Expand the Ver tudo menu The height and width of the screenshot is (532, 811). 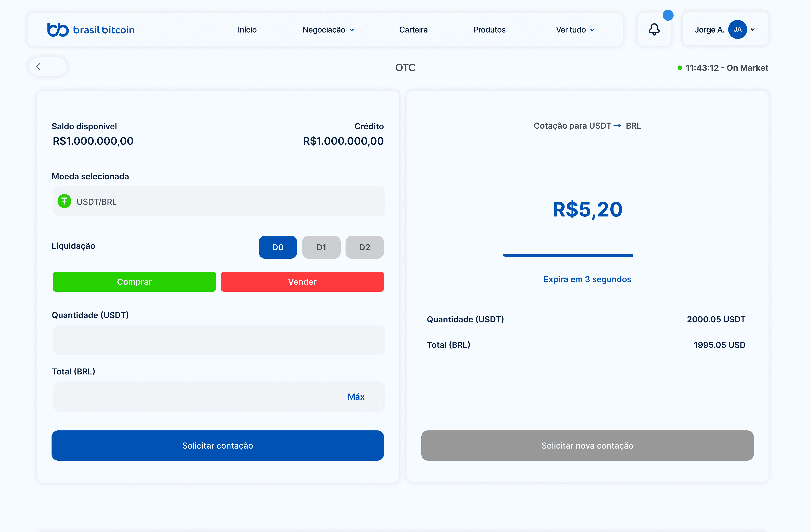tap(575, 30)
